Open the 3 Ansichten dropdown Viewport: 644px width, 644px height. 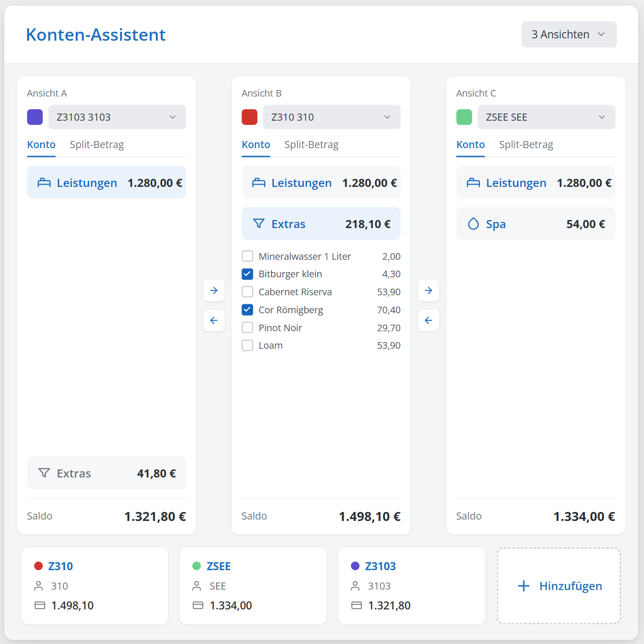click(x=569, y=35)
